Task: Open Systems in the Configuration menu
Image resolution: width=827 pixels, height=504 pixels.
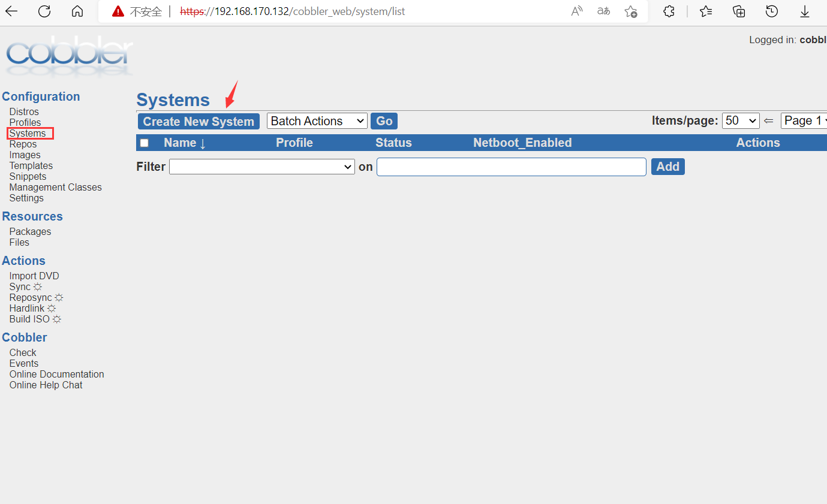Action: pos(28,134)
